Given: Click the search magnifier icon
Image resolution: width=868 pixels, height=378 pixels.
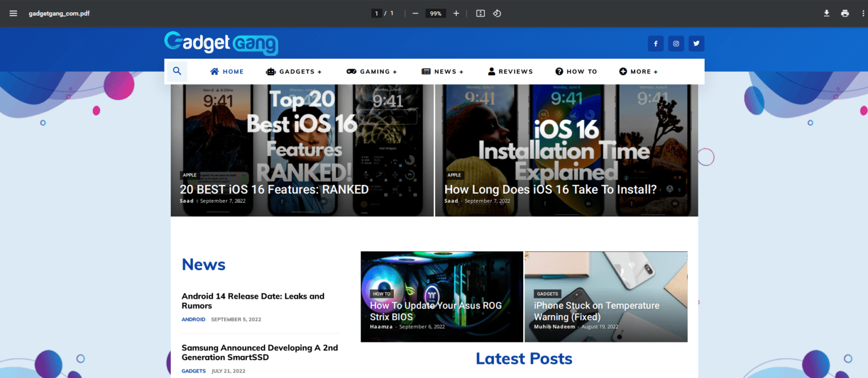Looking at the screenshot, I should [x=177, y=71].
